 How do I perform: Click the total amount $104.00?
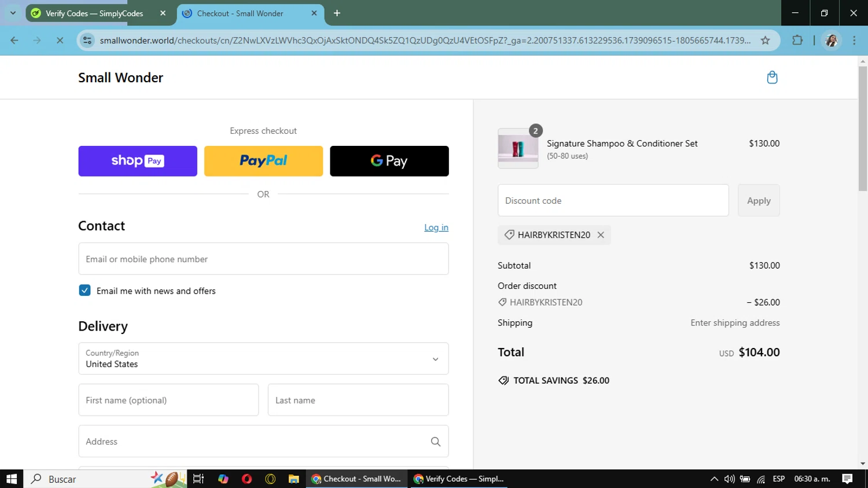coord(759,352)
